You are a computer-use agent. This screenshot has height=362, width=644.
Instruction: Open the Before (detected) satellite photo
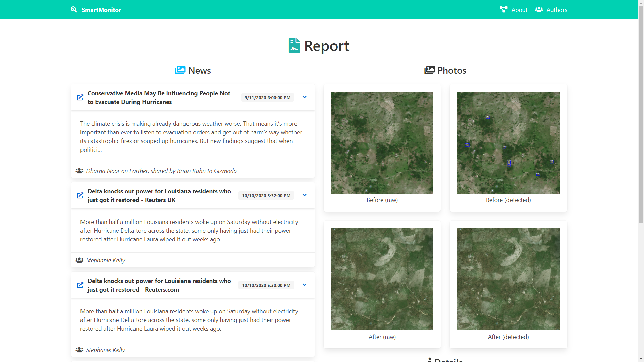coord(508,142)
